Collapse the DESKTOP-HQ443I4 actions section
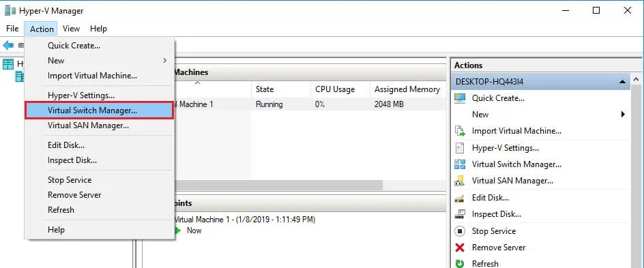This screenshot has height=268, width=644. [622, 82]
